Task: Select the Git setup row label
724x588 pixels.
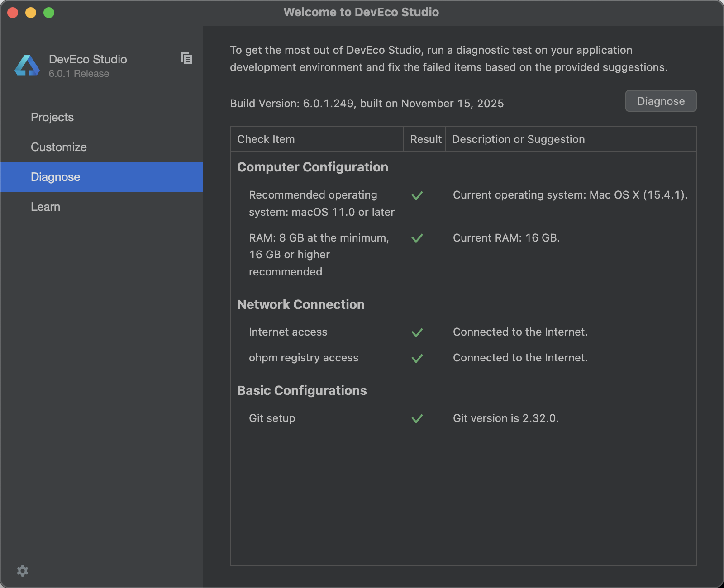Action: (x=272, y=418)
